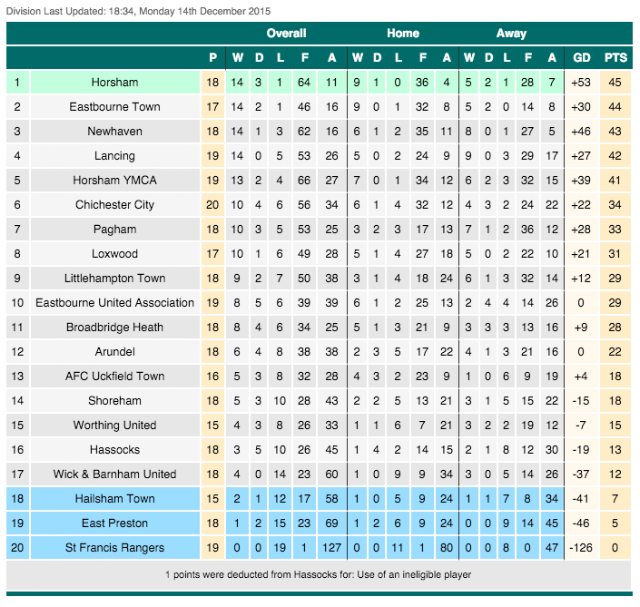Click the P (played) column header
640x607 pixels.
tap(213, 58)
